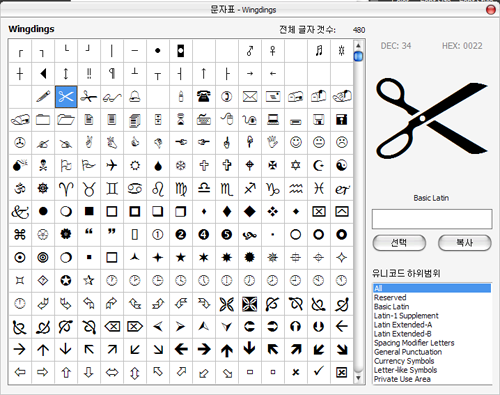Choose the crescent moon and star glyph

(319, 165)
